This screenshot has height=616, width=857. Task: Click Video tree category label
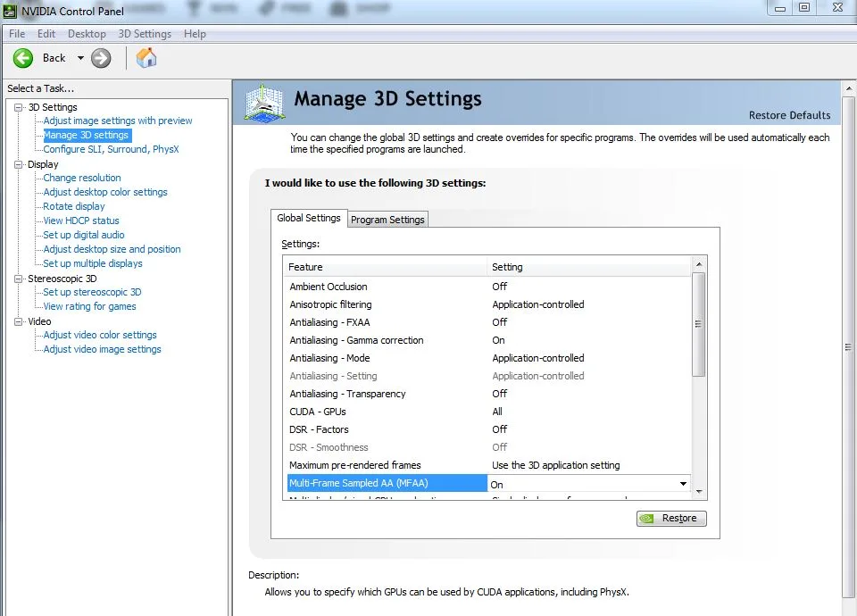pyautogui.click(x=39, y=321)
